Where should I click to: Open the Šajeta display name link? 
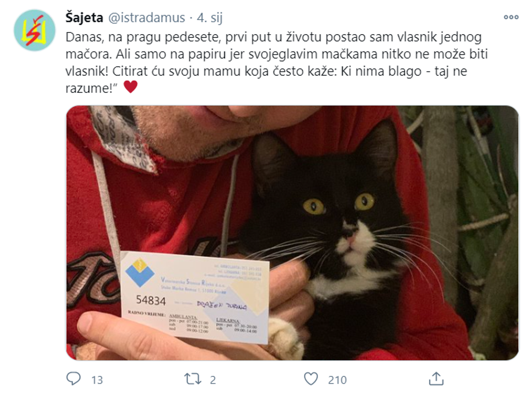point(84,18)
